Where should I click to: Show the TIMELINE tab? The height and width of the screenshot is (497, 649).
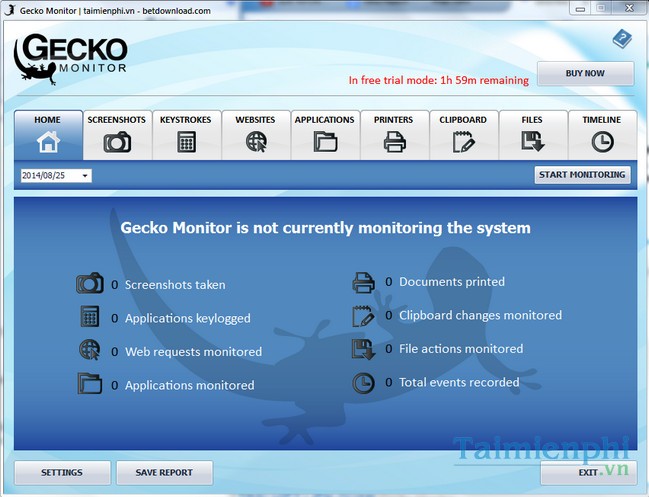[602, 135]
